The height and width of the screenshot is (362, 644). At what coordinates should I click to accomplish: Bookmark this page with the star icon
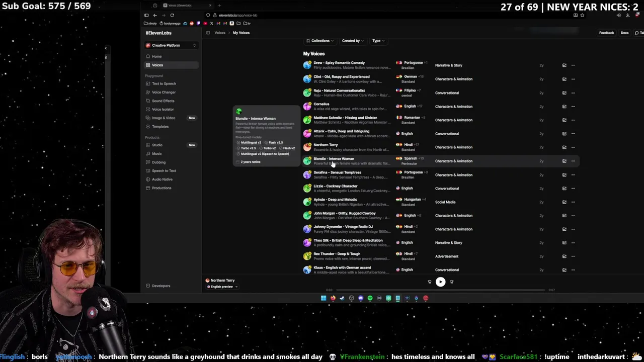(582, 15)
